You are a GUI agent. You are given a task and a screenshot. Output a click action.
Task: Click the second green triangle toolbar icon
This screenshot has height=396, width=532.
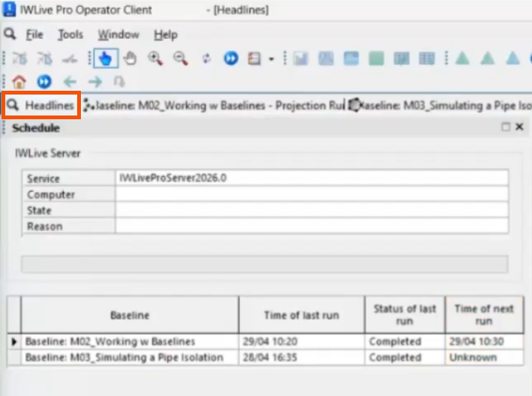[x=488, y=58]
